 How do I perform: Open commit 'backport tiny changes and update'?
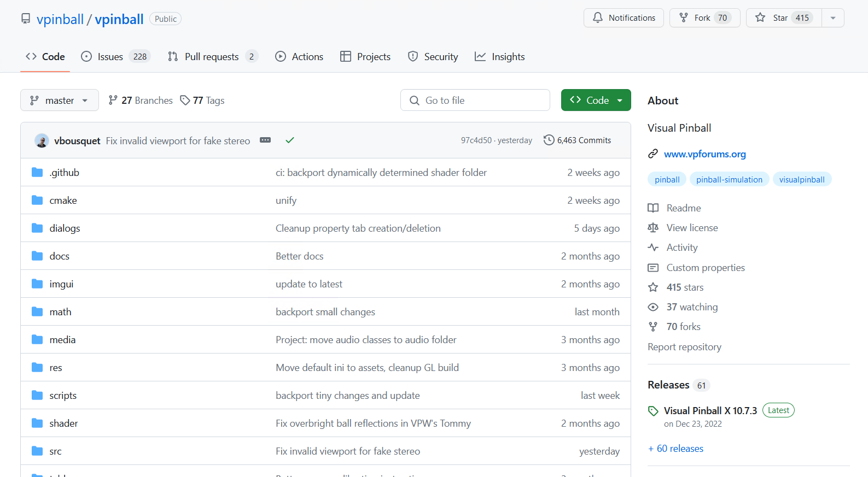(348, 396)
